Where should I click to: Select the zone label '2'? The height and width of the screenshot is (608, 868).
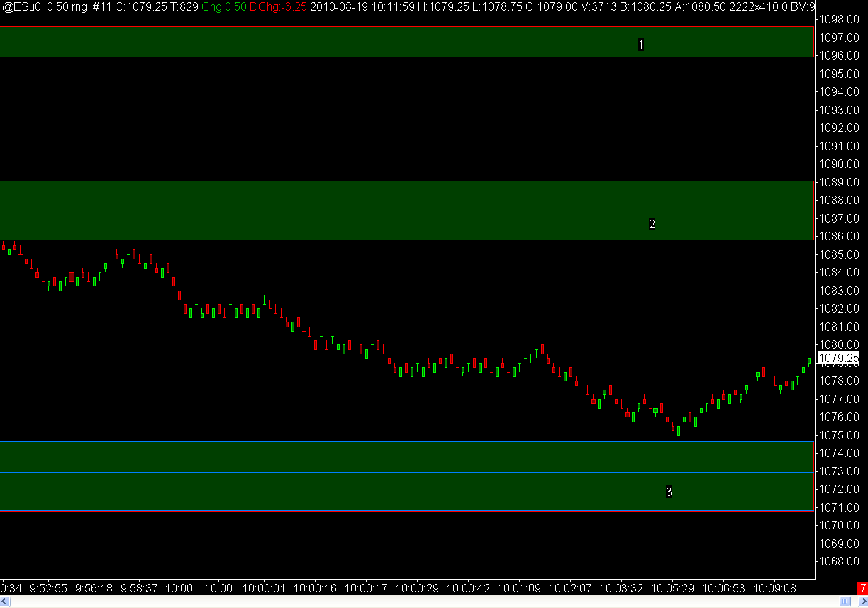pyautogui.click(x=652, y=224)
